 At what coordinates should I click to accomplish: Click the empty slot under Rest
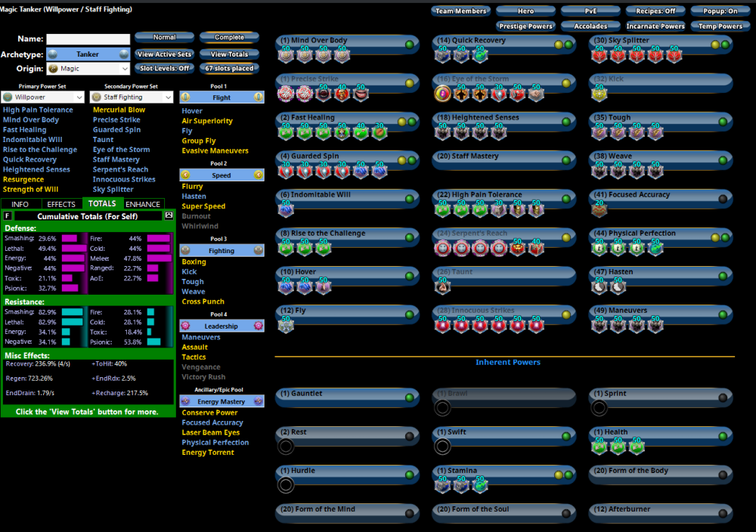coord(286,447)
